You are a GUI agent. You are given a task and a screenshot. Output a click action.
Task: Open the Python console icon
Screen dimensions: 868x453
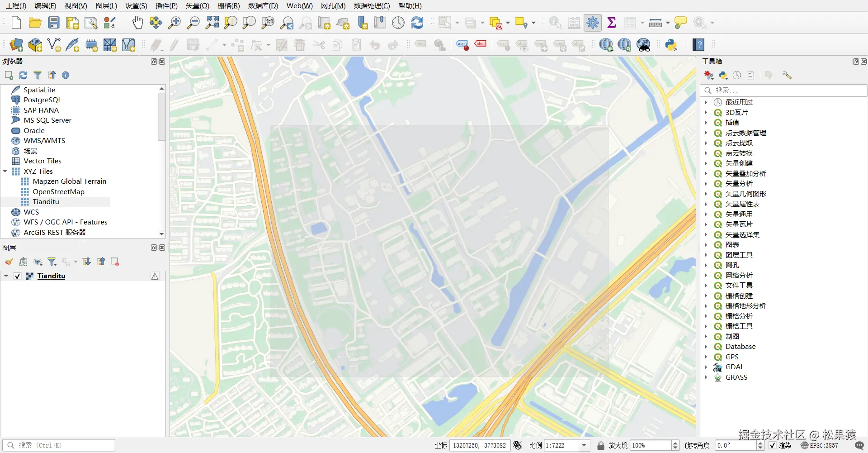671,45
